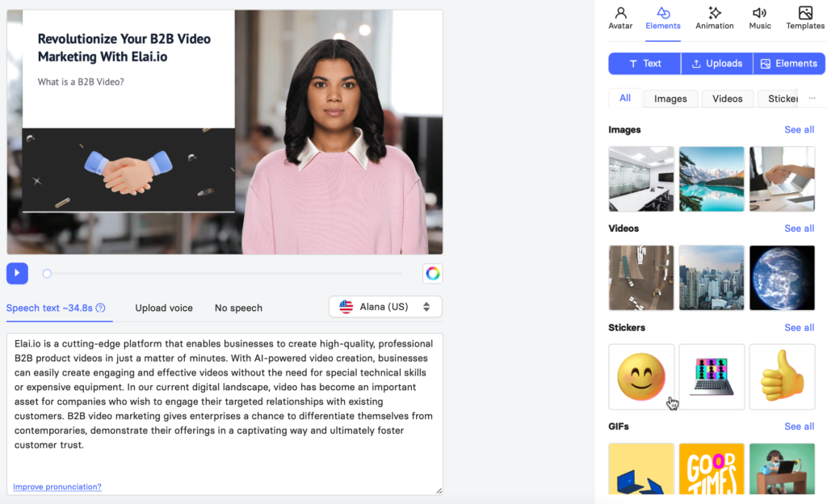Open the colorful ring icon beside timeline

click(433, 273)
